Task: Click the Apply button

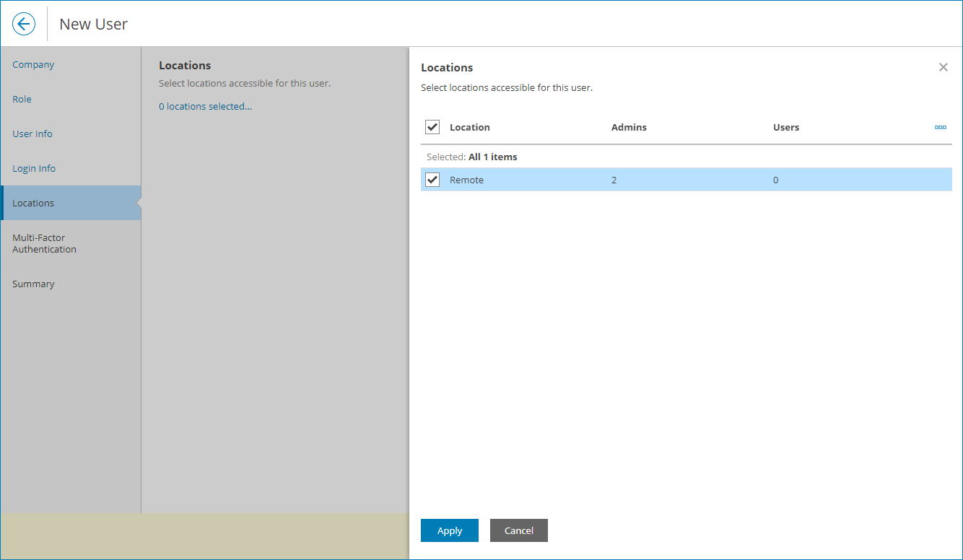Action: (x=450, y=530)
